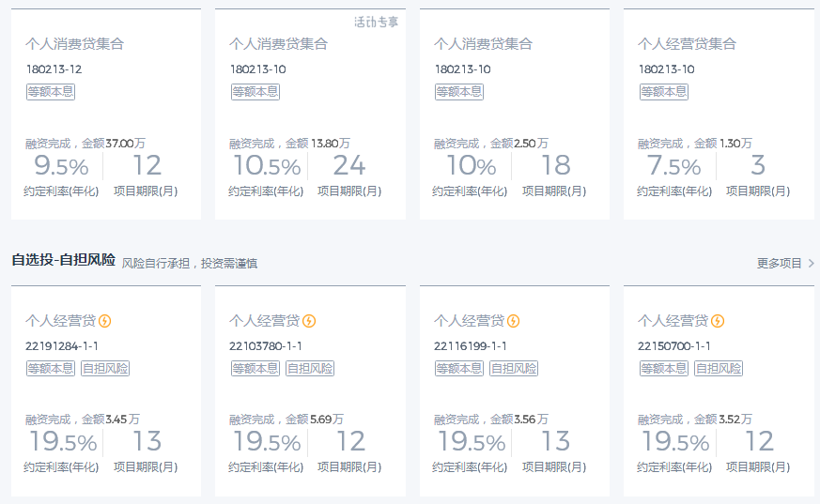Viewport: 820px width, 504px height.
Task: Click 等额本息 tag on 180213-12 card
Action: pyautogui.click(x=51, y=92)
